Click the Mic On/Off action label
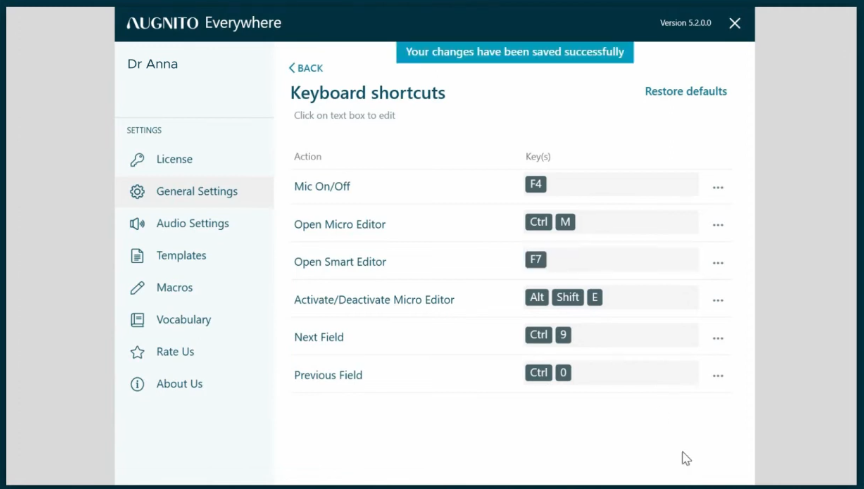This screenshot has height=489, width=864. point(322,186)
